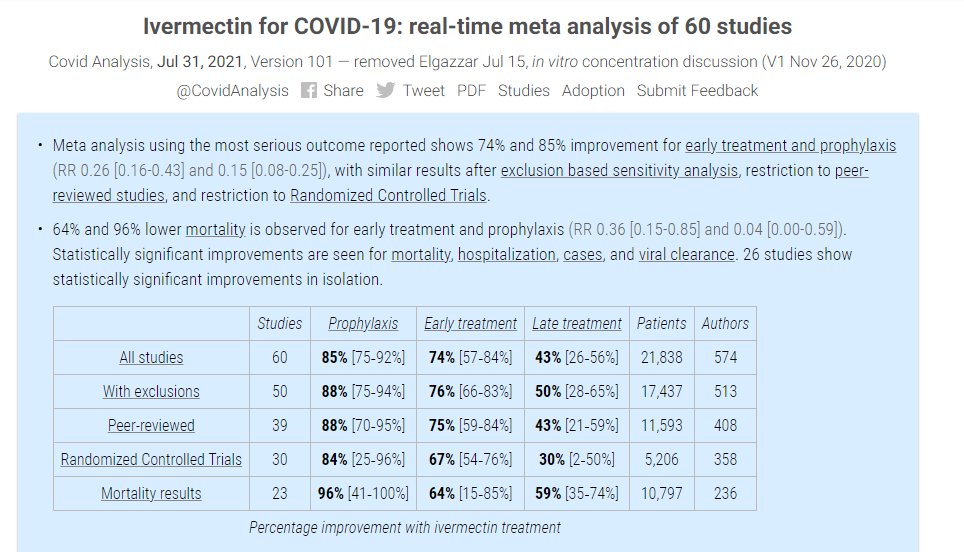The image size is (964, 552).
Task: Open exclusion based sensitivity analysis link
Action: [619, 171]
